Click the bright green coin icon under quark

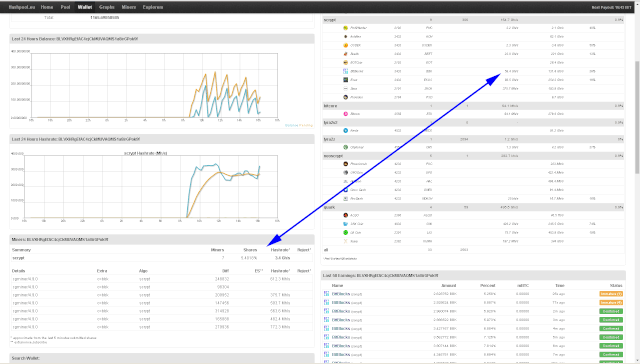pos(345,233)
